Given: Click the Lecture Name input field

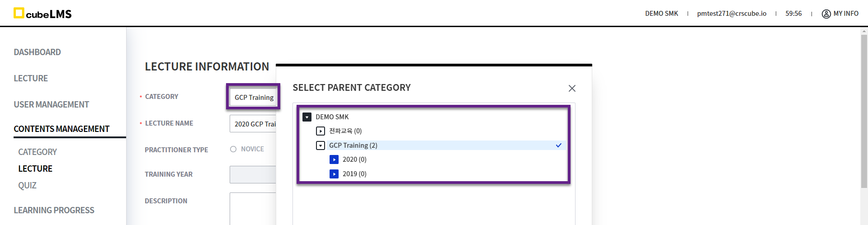Looking at the screenshot, I should point(253,124).
